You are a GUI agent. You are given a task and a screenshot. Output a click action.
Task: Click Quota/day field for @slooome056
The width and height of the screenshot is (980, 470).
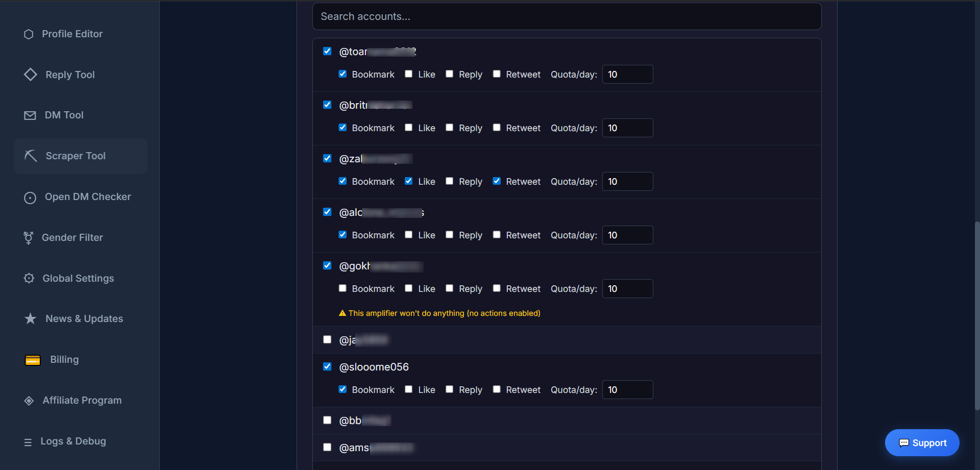(x=627, y=390)
